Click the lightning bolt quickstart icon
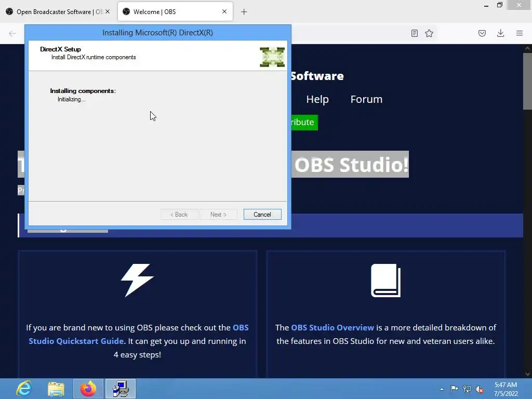The height and width of the screenshot is (399, 532). point(137,280)
